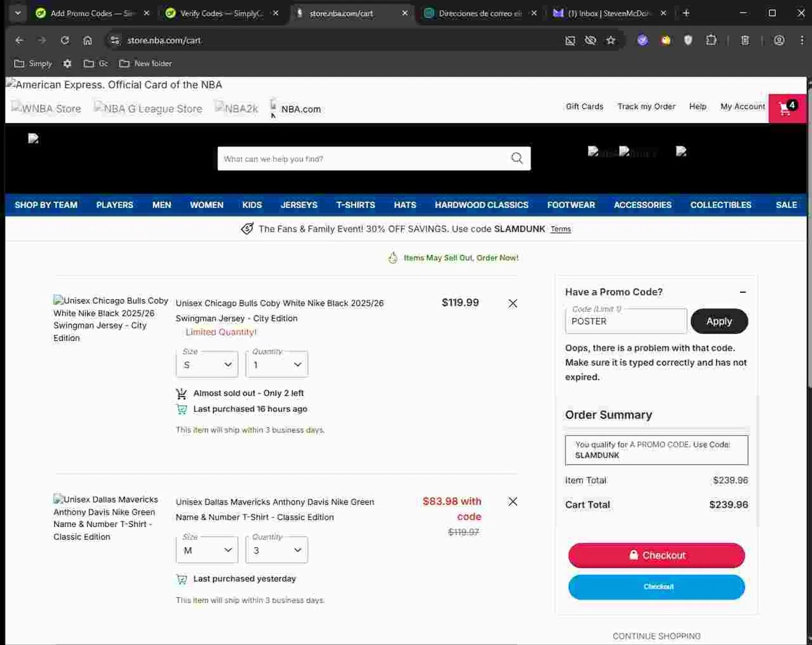812x645 pixels.
Task: Click the red Checkout button
Action: [x=656, y=555]
